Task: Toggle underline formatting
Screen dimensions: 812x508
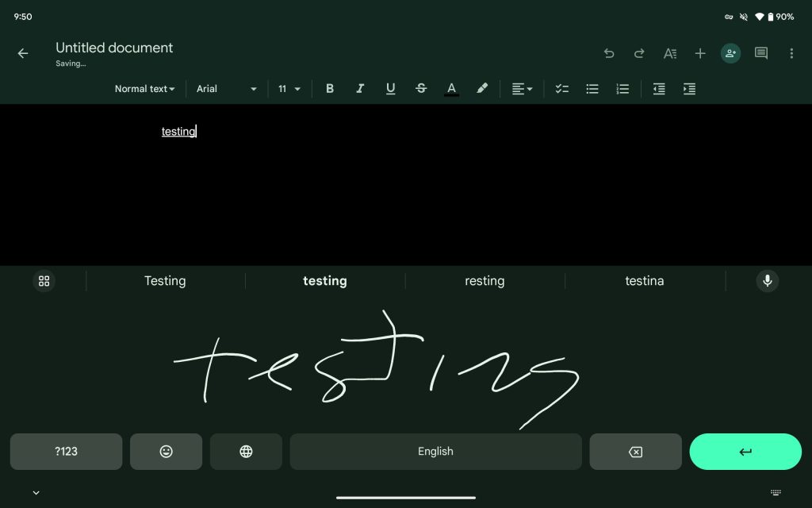Action: (390, 89)
